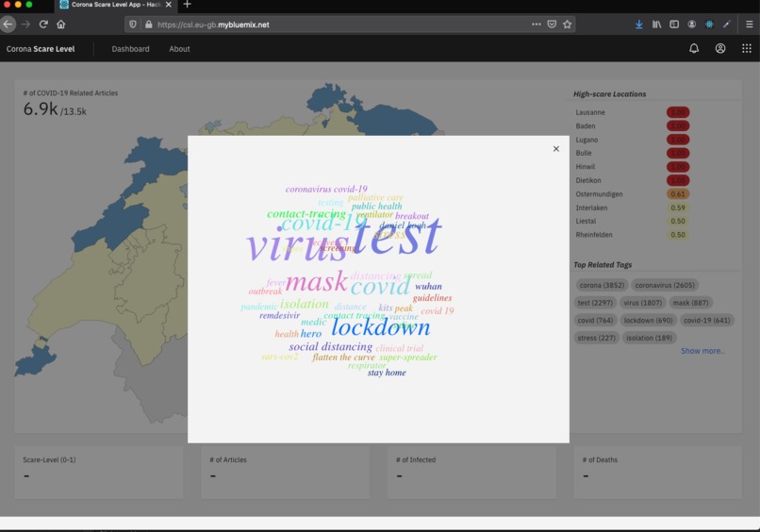
Task: Select the isolation (189) tag
Action: pos(649,338)
